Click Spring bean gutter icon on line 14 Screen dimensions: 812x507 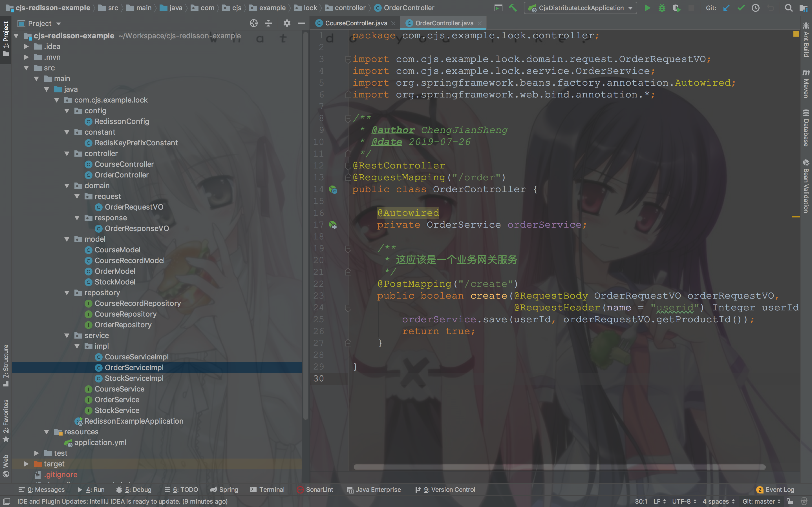coord(333,190)
